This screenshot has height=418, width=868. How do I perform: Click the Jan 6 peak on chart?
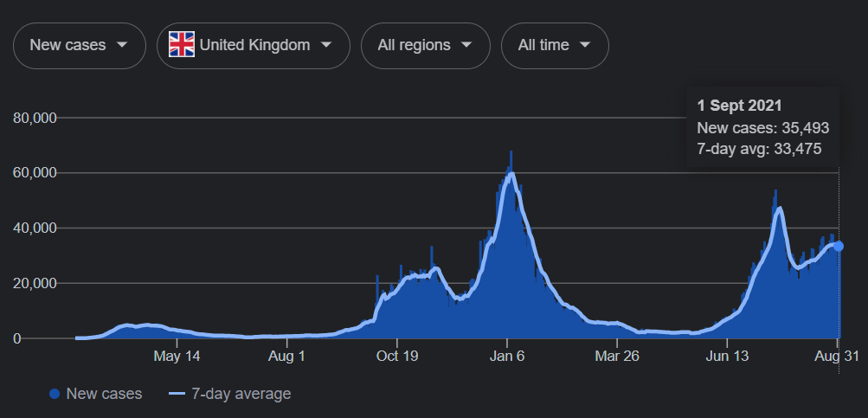click(x=511, y=173)
